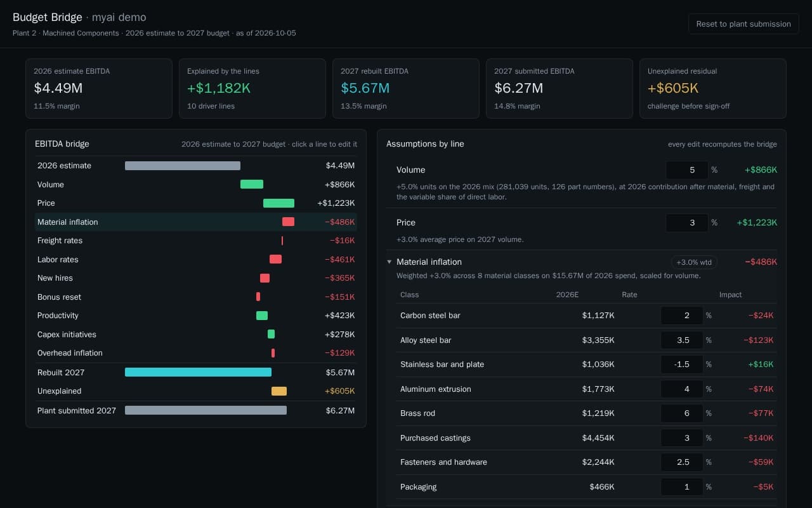Viewport: 812px width, 508px height.
Task: Select the Labor rates bridge line
Action: 196,259
